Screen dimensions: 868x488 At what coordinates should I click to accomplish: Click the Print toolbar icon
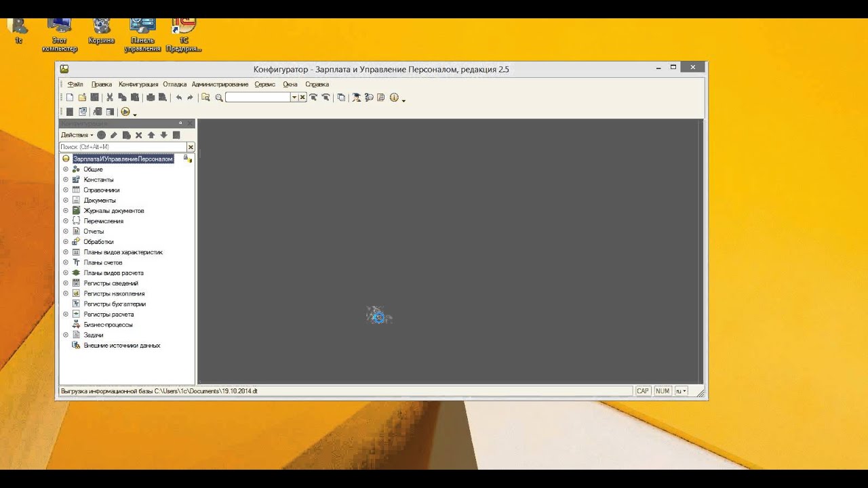click(151, 98)
